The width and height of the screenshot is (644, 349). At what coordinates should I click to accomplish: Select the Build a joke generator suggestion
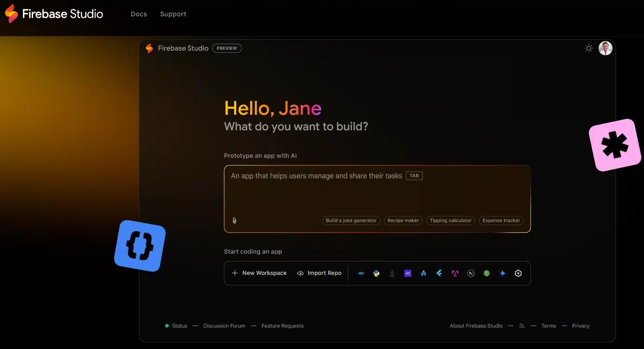(x=351, y=220)
